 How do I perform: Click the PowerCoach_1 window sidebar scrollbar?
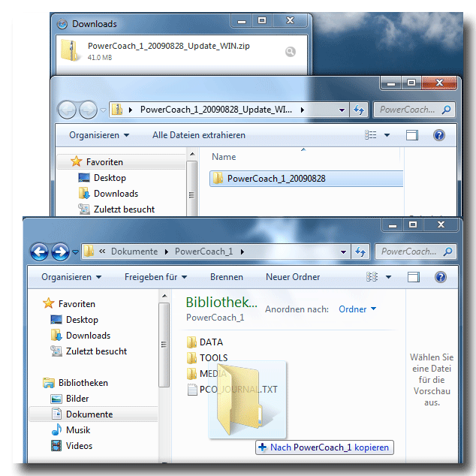pos(164,345)
